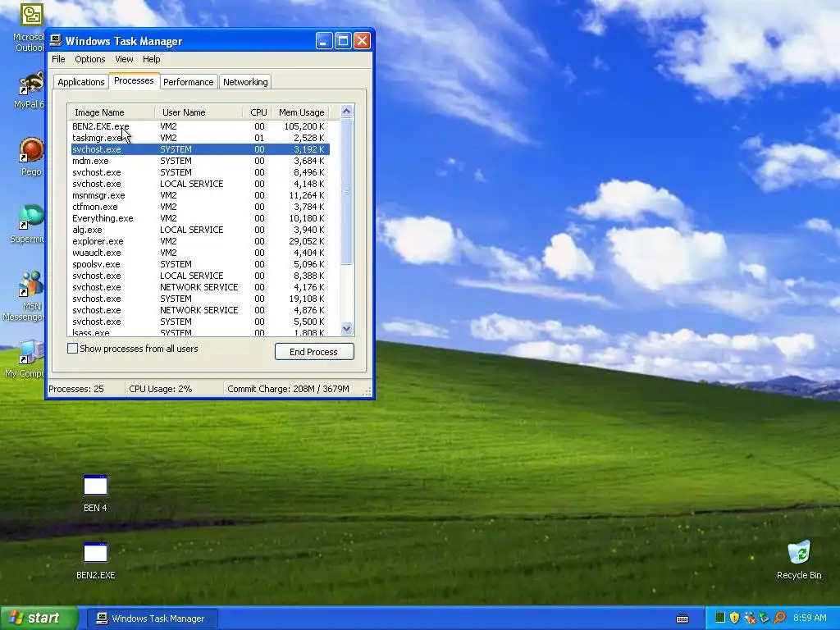Select the msnmsgr.exe process row
The height and width of the screenshot is (630, 840).
tap(200, 195)
